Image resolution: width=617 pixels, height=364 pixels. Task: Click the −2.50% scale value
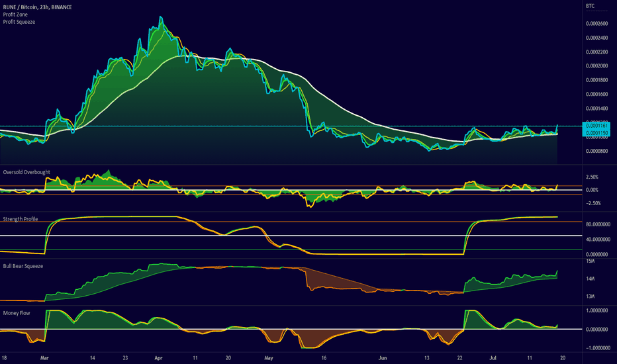pos(593,203)
